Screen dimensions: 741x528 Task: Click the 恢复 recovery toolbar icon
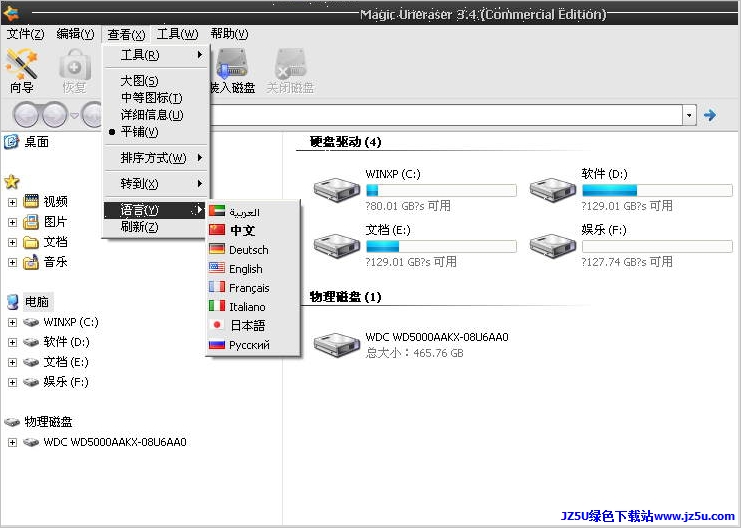point(75,65)
